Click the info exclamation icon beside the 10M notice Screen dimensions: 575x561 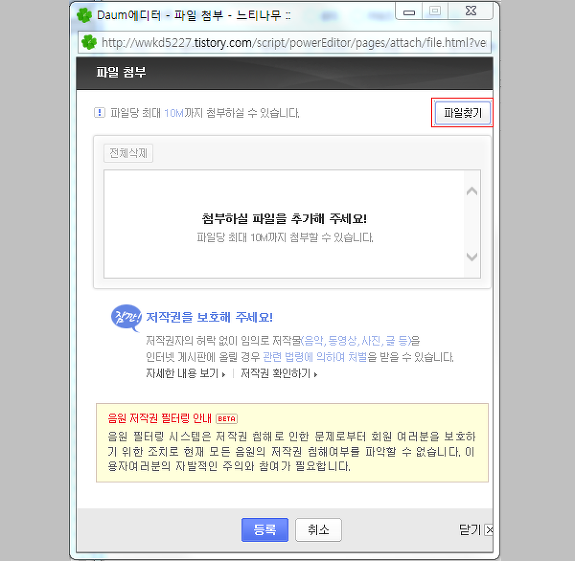pyautogui.click(x=99, y=113)
